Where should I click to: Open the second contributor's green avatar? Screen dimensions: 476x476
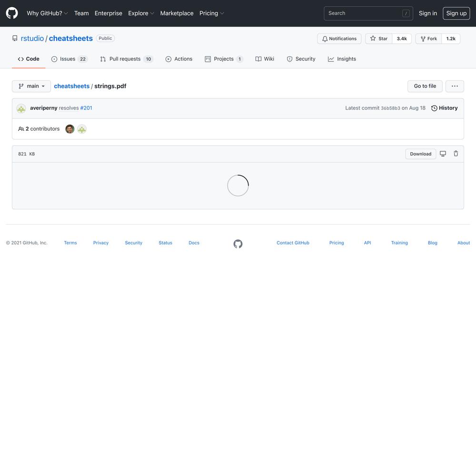(x=82, y=129)
